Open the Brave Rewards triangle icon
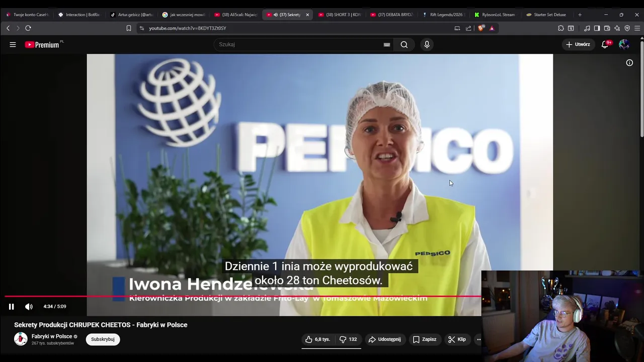The image size is (644, 362). click(492, 28)
